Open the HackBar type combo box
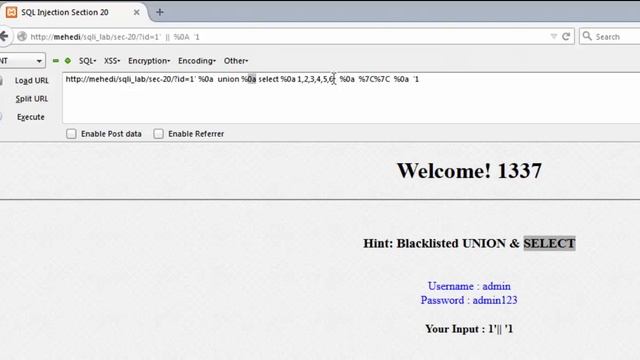Screen dimensions: 640x360 coord(22,61)
